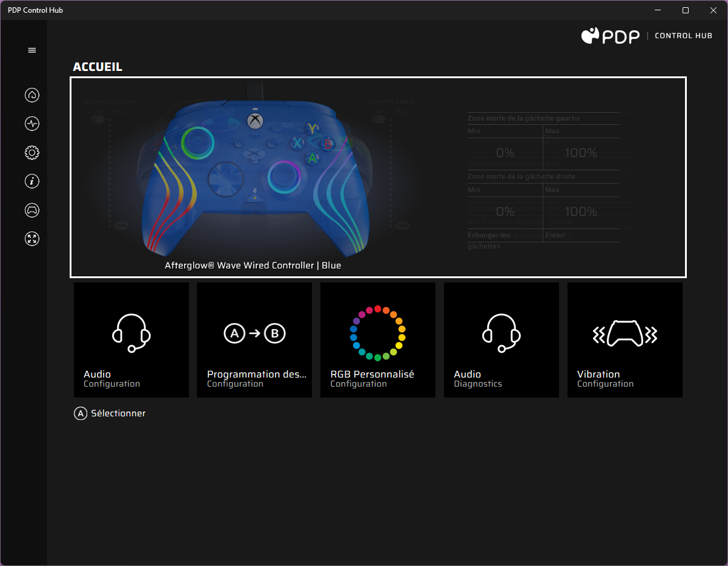Click the PDP logo in the header

610,36
